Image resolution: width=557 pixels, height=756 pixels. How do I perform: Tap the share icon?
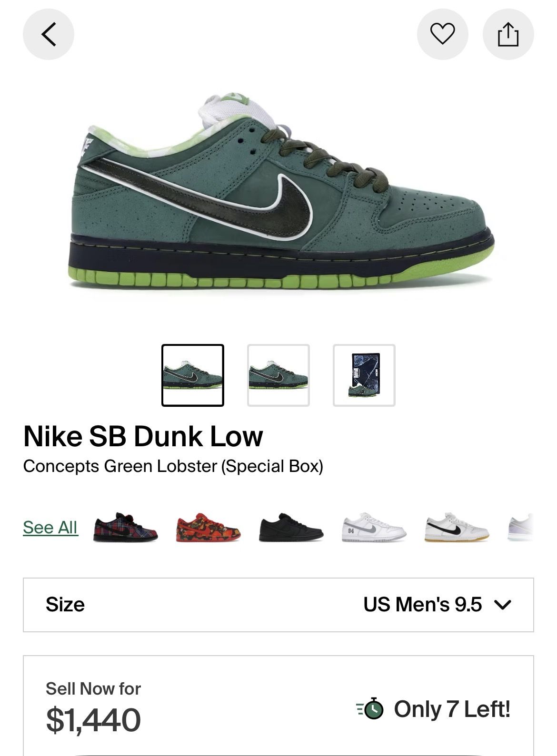tap(508, 34)
